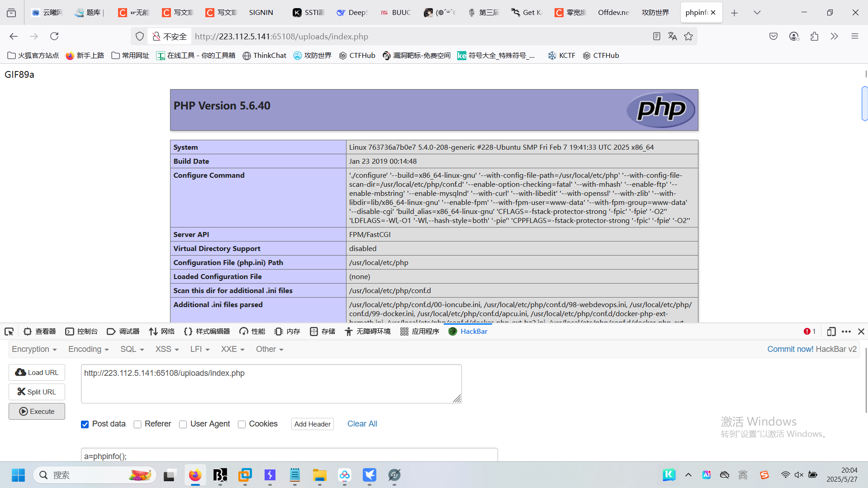Image resolution: width=868 pixels, height=488 pixels.
Task: Switch to the 样式编辑器 style editor tab
Action: (x=207, y=332)
